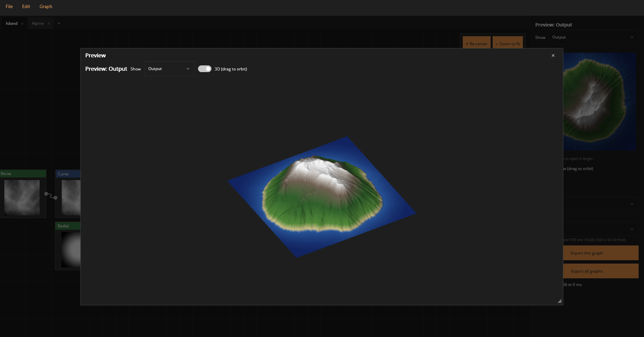
Task: Click Export this graph button
Action: coord(601,253)
